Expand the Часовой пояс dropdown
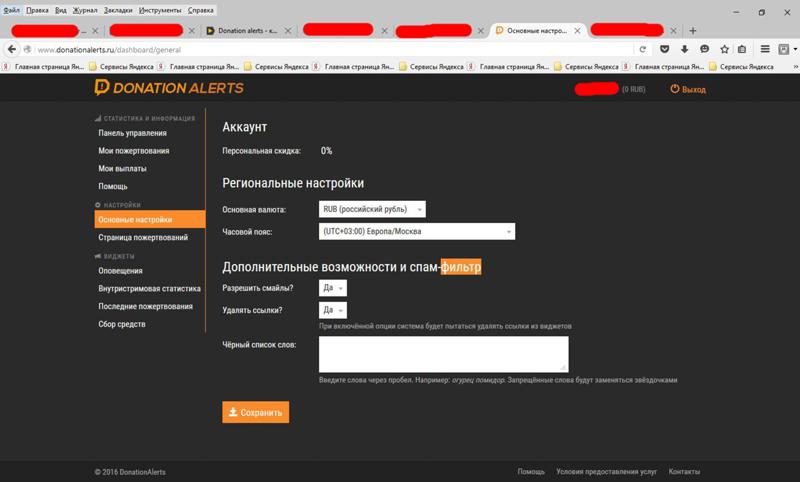 point(417,232)
